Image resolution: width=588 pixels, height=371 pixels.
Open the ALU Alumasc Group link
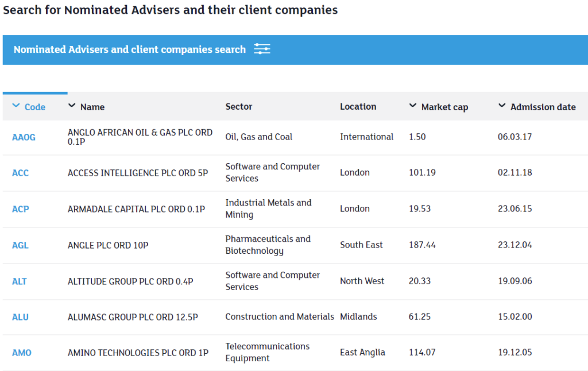click(x=20, y=316)
